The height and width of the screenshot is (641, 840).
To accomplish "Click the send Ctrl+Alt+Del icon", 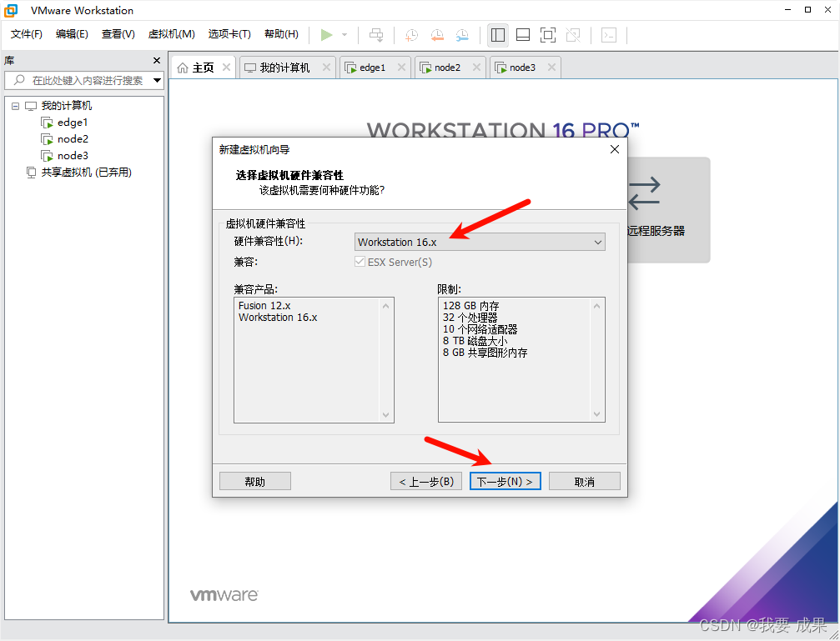I will pyautogui.click(x=376, y=35).
